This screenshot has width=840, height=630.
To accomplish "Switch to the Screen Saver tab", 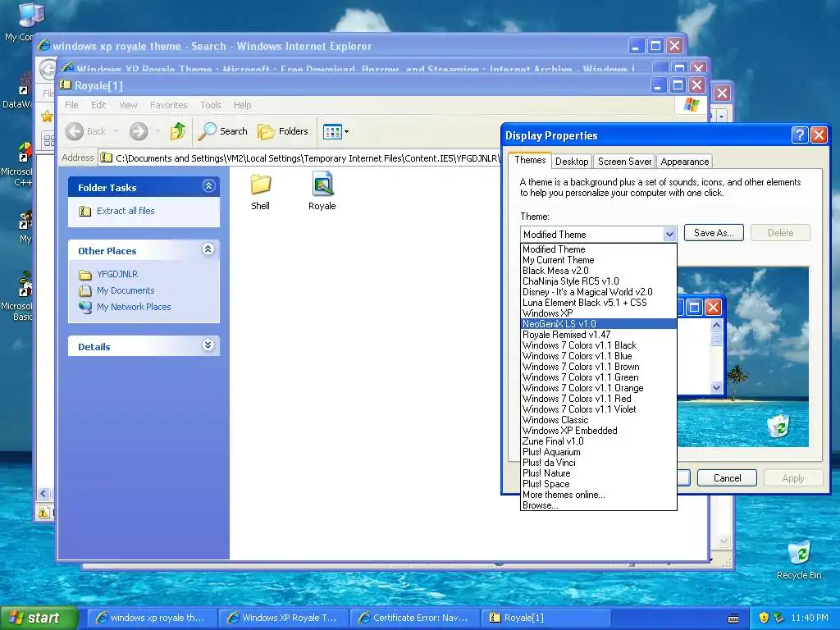I will click(x=624, y=162).
